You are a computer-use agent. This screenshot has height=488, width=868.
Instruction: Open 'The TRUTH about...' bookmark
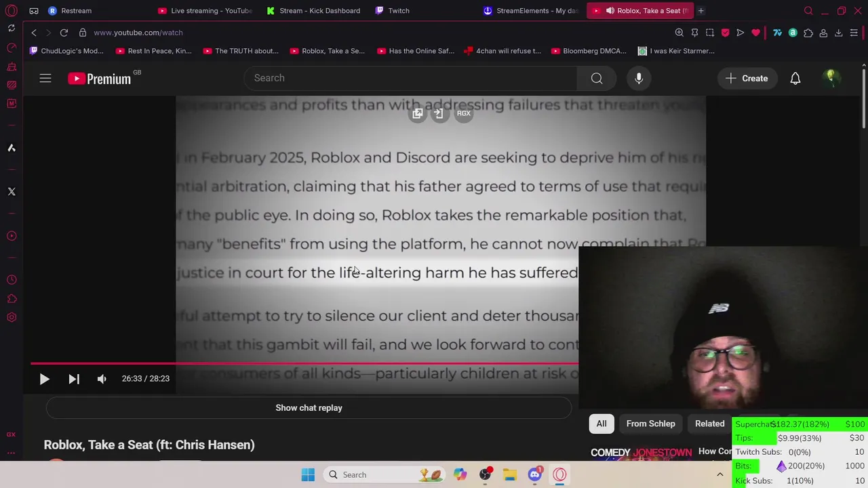[x=241, y=51]
